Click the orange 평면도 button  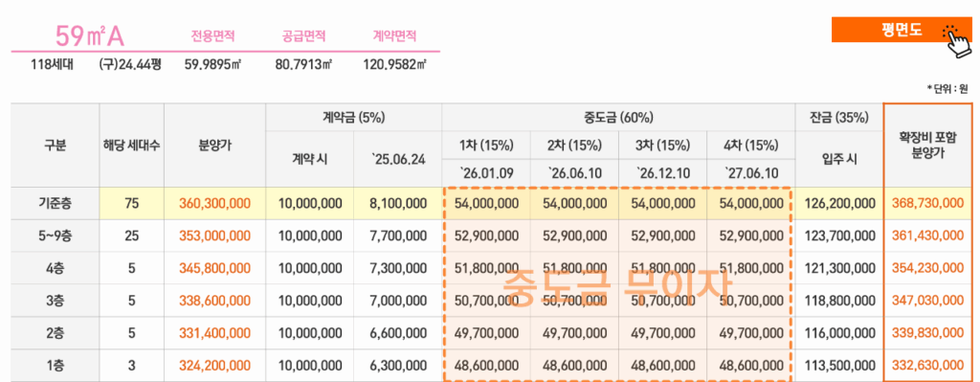(902, 30)
